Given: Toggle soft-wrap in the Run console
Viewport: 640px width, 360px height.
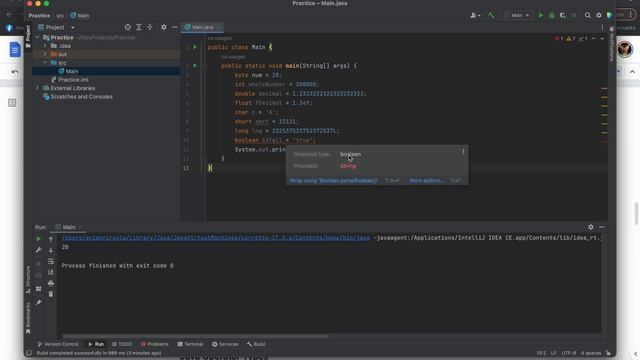Looking at the screenshot, I should pyautogui.click(x=51, y=261).
